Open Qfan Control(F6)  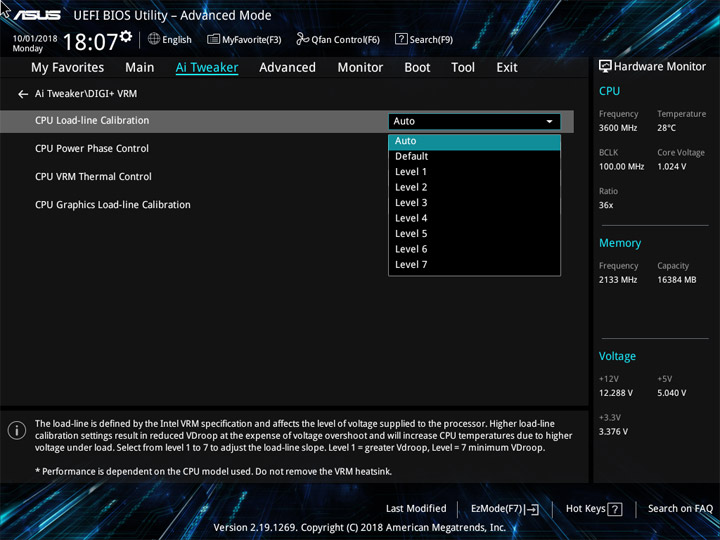(338, 39)
